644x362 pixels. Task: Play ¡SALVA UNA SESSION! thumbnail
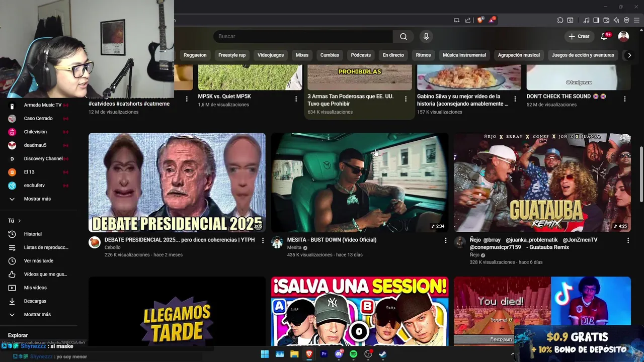pyautogui.click(x=359, y=311)
